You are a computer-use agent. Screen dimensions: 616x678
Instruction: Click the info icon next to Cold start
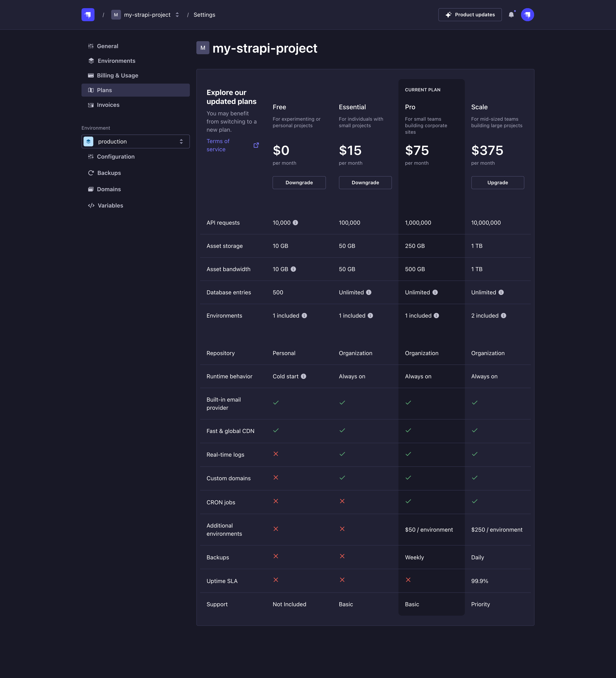coord(304,376)
